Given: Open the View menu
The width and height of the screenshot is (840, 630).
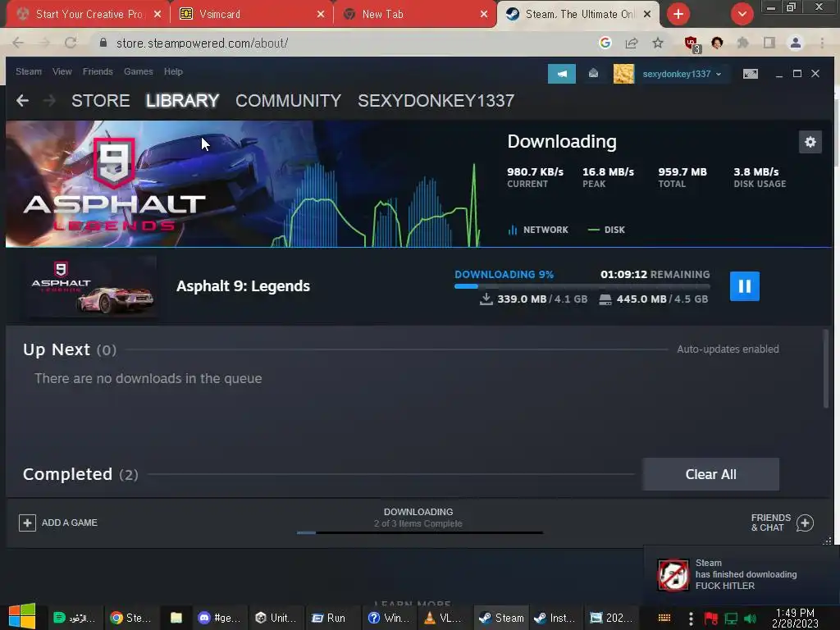Looking at the screenshot, I should [62, 71].
